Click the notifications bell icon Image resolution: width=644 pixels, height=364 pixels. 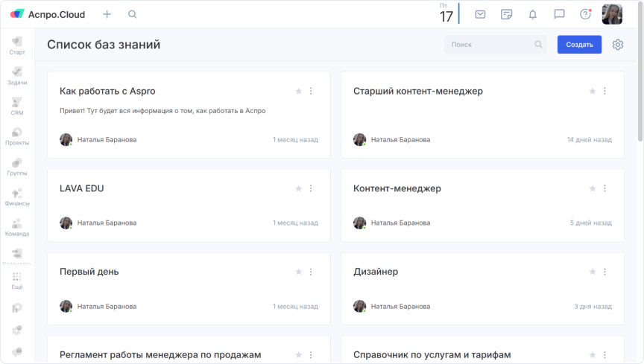(x=532, y=14)
